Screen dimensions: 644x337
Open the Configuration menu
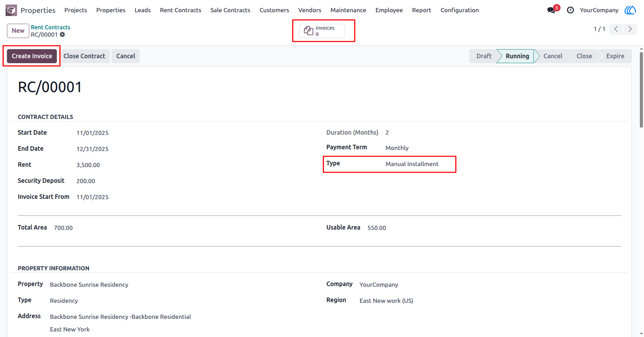click(x=460, y=10)
